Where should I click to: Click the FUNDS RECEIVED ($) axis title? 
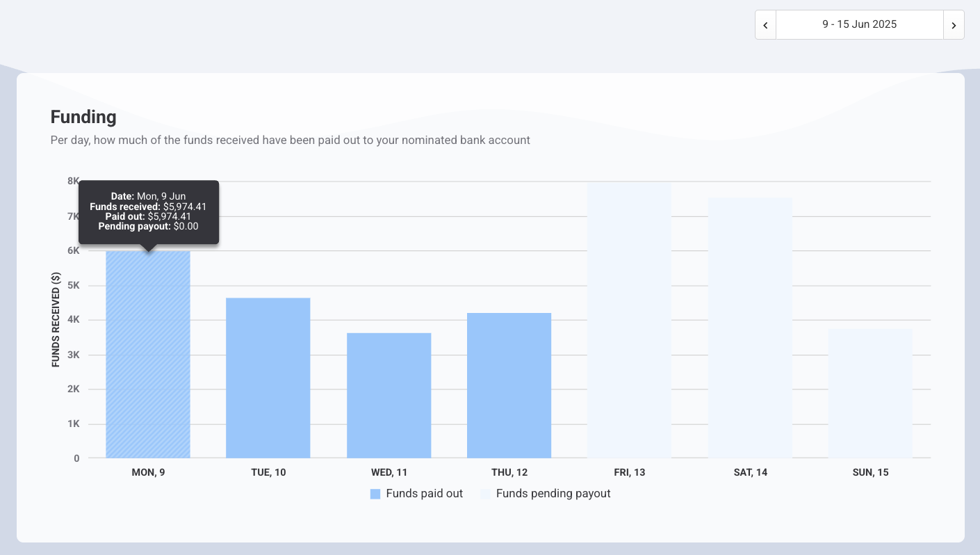pyautogui.click(x=56, y=319)
